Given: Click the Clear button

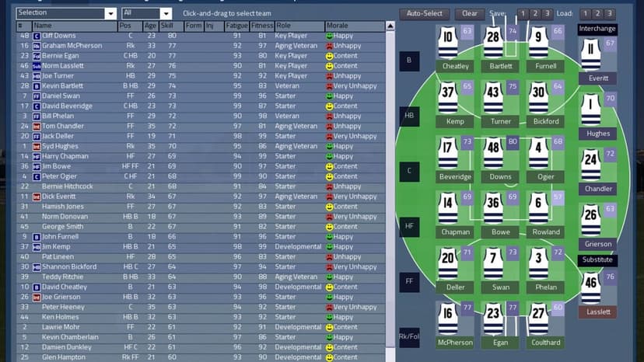Looking at the screenshot, I should (x=470, y=13).
